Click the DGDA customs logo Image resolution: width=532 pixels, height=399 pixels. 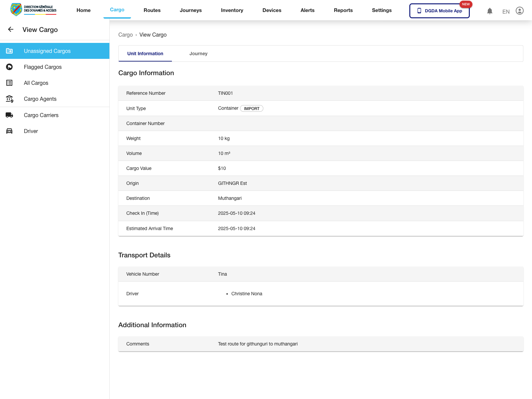[x=33, y=10]
